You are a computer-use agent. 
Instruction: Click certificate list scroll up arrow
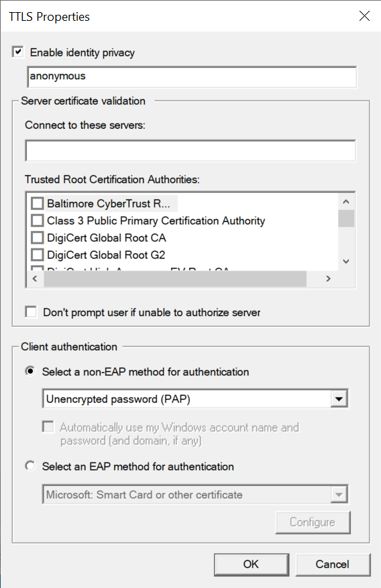346,202
